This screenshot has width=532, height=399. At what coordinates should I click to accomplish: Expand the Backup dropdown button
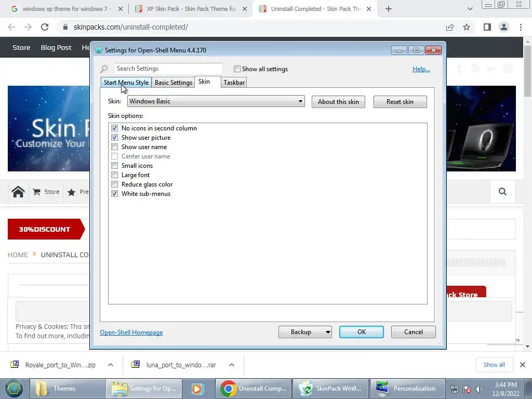[x=328, y=332]
